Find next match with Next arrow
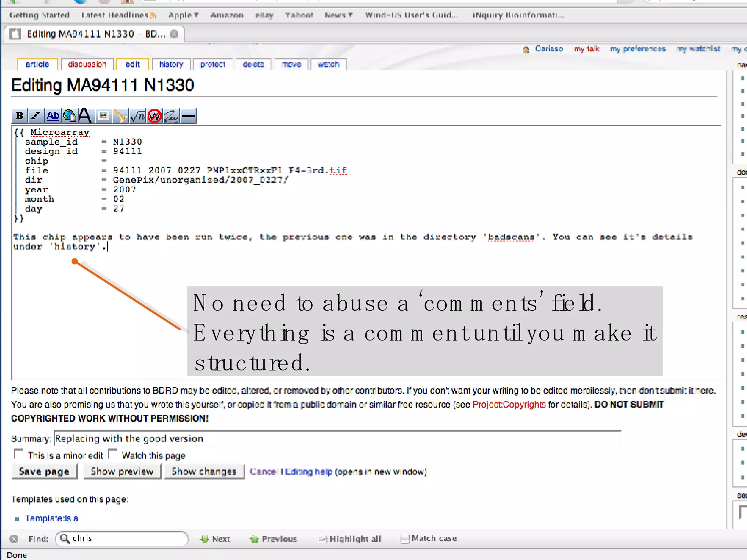The width and height of the screenshot is (747, 560). [215, 539]
